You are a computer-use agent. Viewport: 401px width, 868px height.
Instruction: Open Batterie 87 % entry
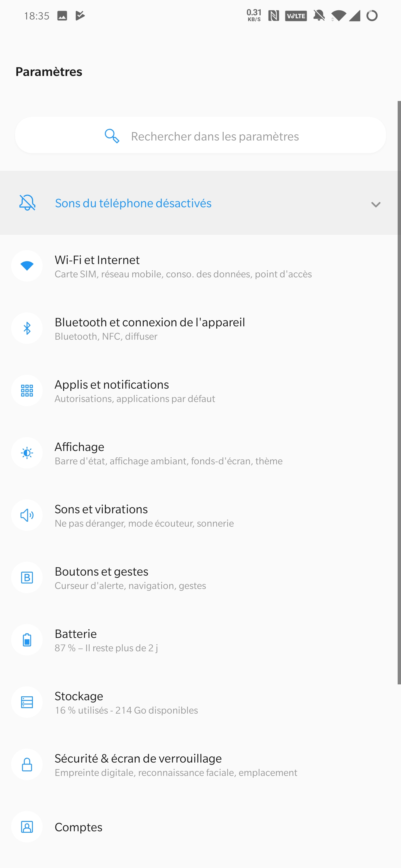point(200,640)
